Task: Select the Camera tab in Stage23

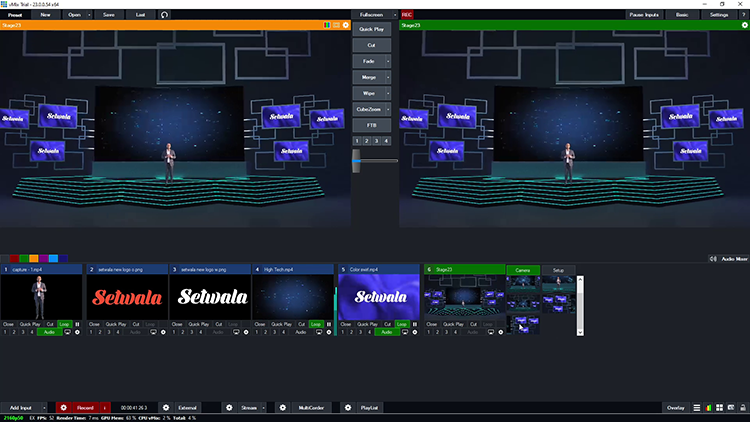Action: tap(522, 270)
